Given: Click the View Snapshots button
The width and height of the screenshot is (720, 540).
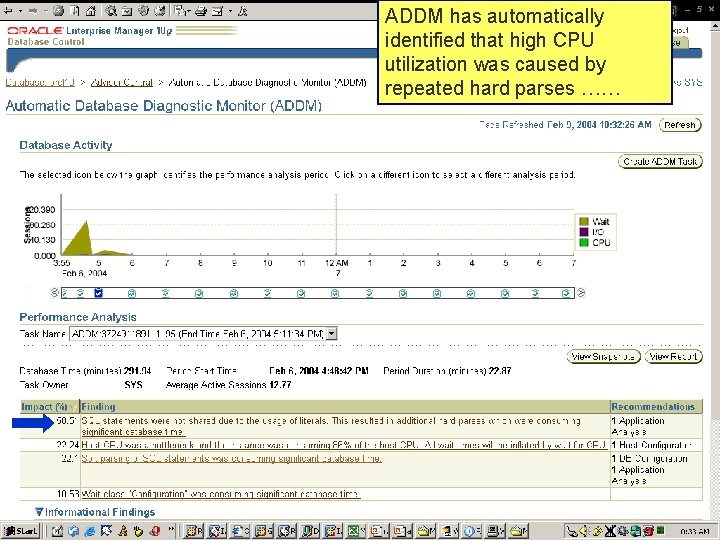Looking at the screenshot, I should click(603, 357).
